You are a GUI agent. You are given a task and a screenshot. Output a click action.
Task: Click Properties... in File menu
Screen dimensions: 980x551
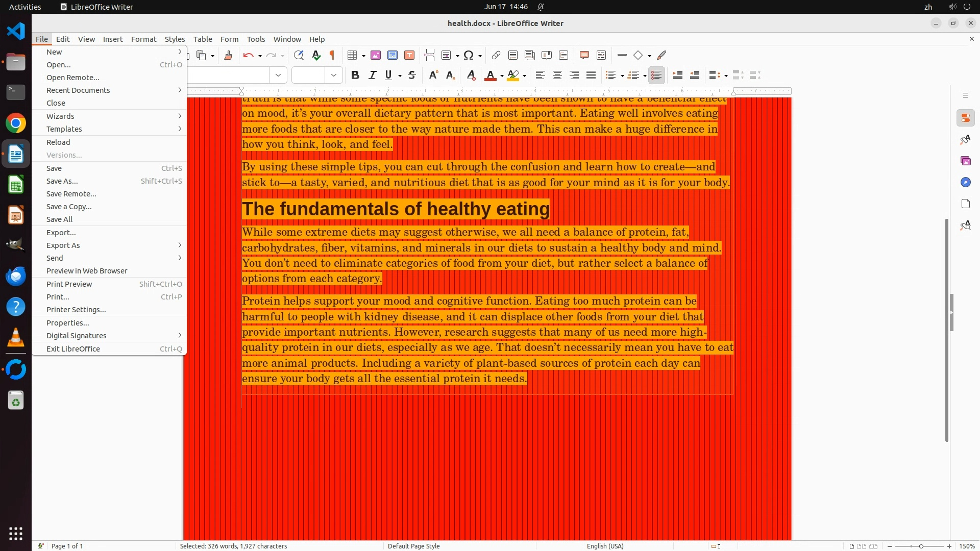(68, 323)
